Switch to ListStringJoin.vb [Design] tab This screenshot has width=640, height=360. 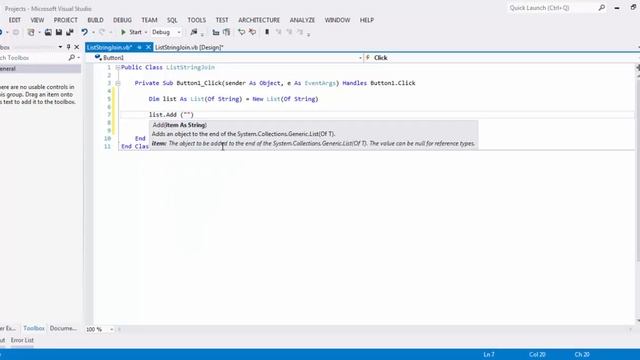click(x=189, y=47)
